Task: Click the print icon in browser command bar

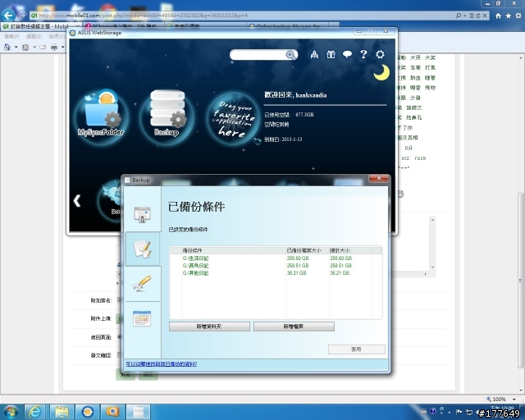Action: (x=54, y=48)
